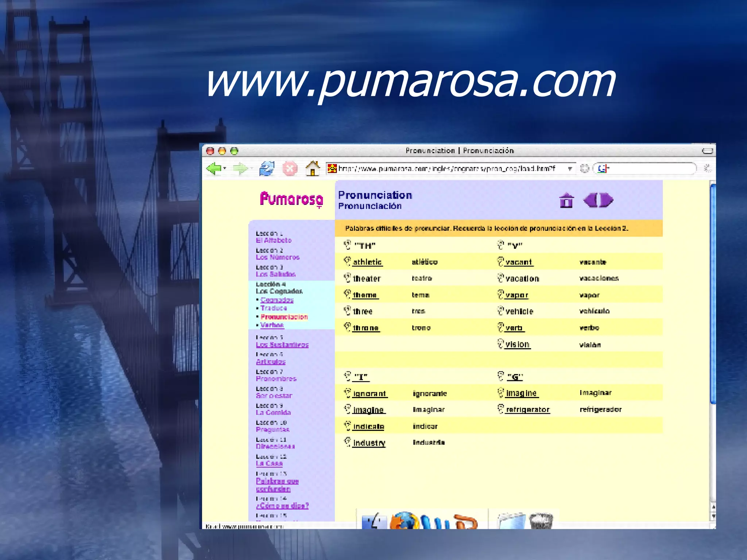
Task: Open the Back button history dropdown arrow
Action: pyautogui.click(x=225, y=168)
